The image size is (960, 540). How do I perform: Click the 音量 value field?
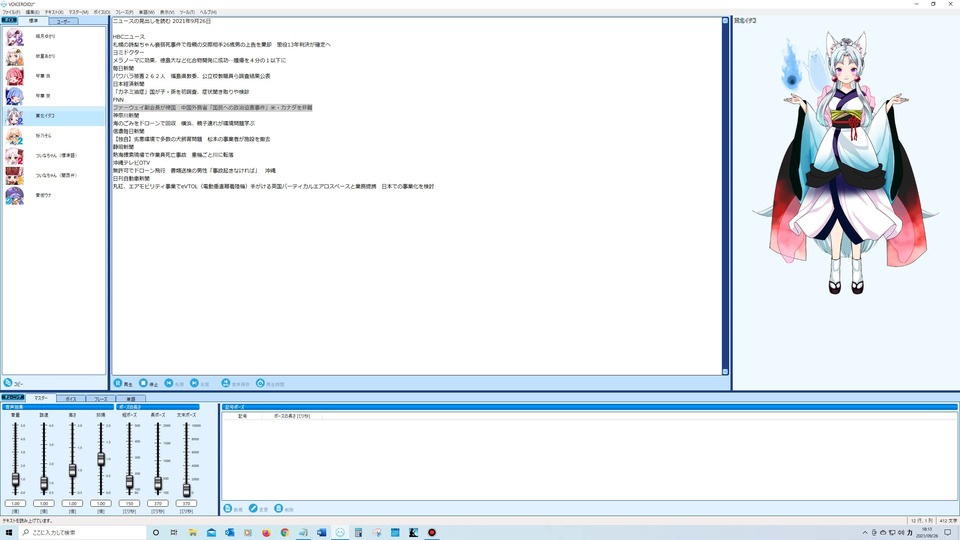[x=15, y=503]
